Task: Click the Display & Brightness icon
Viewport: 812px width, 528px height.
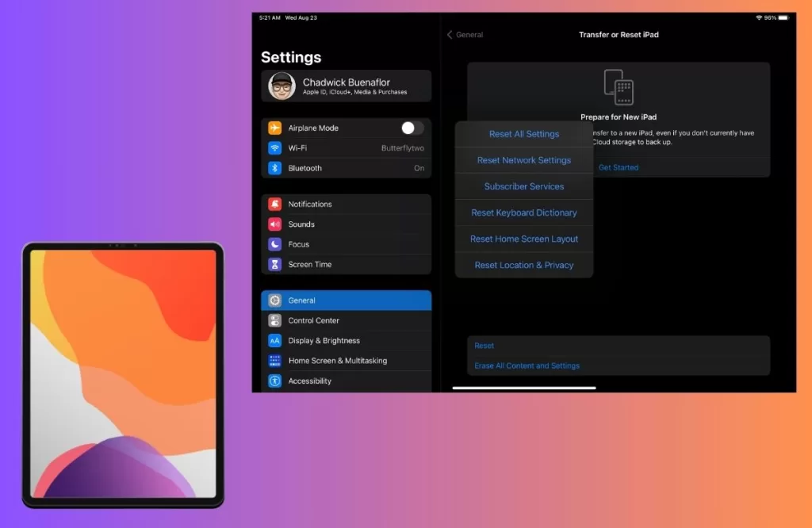Action: click(x=275, y=341)
